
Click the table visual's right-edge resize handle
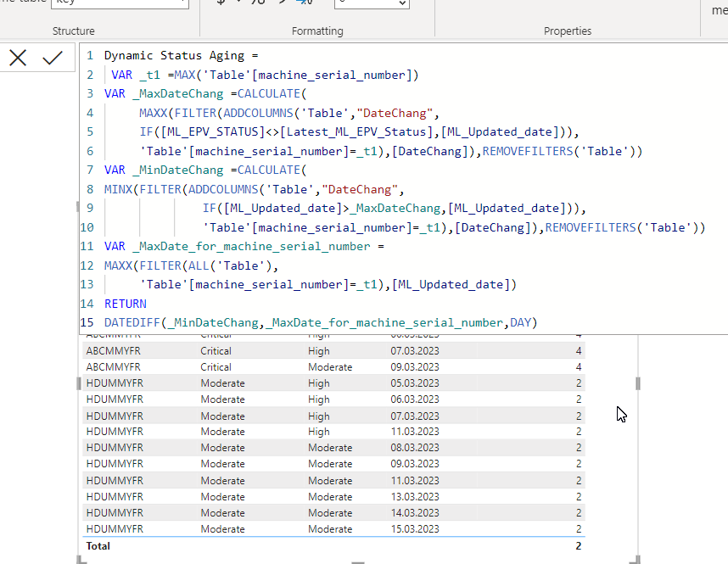click(x=638, y=383)
